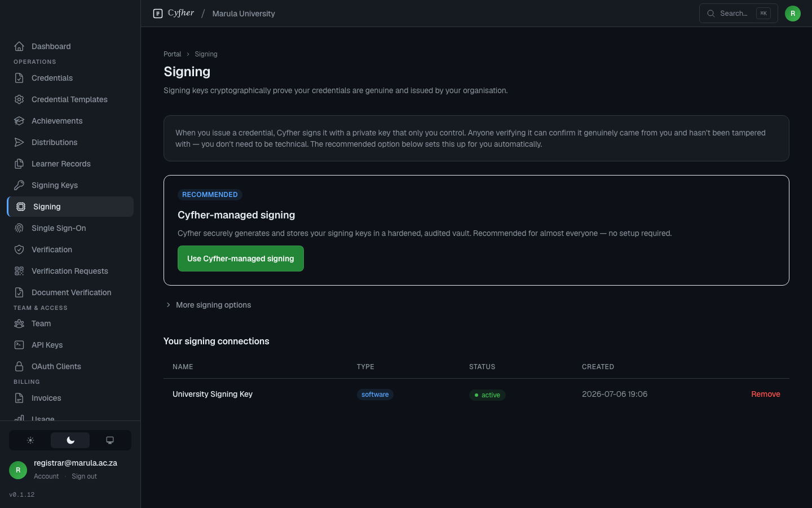Expand More signing options
This screenshot has height=508, width=812.
pos(209,305)
